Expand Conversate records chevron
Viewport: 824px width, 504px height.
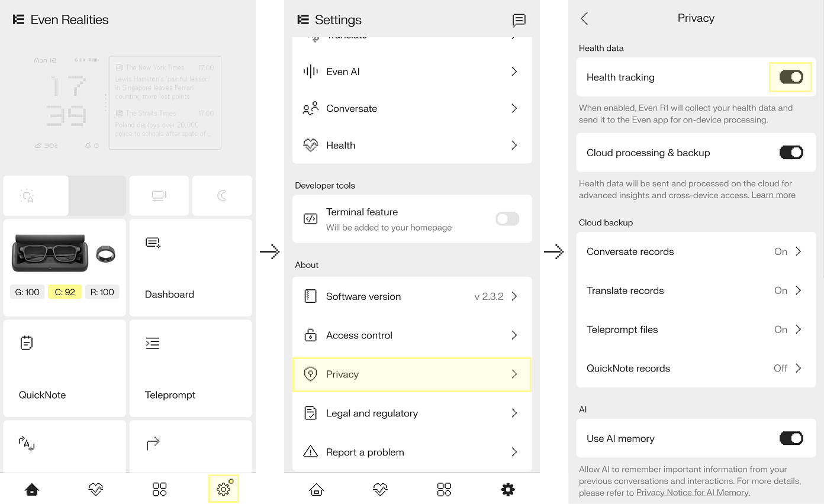(799, 251)
